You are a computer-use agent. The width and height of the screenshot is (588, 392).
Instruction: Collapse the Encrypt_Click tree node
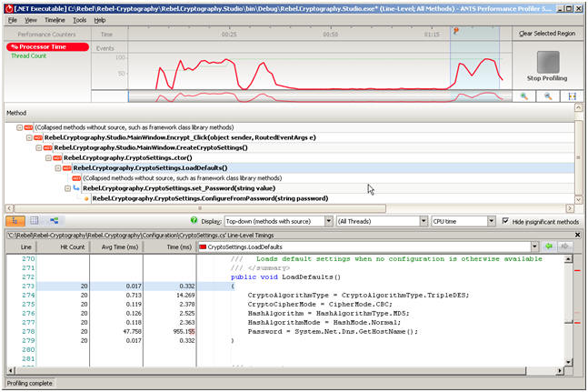click(x=29, y=137)
